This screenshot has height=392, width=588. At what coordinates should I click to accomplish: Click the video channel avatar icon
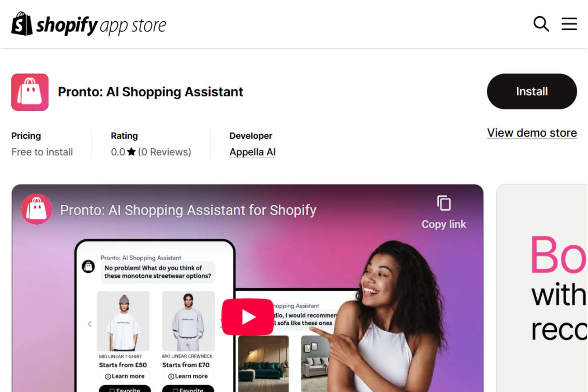click(36, 209)
